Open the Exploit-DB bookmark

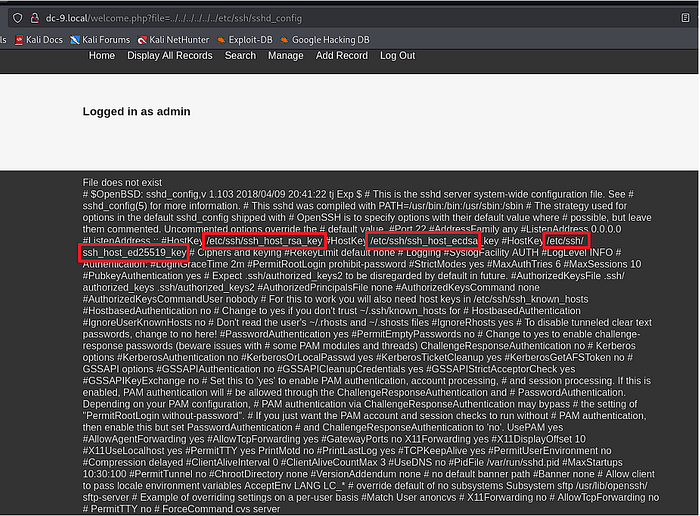pyautogui.click(x=245, y=40)
